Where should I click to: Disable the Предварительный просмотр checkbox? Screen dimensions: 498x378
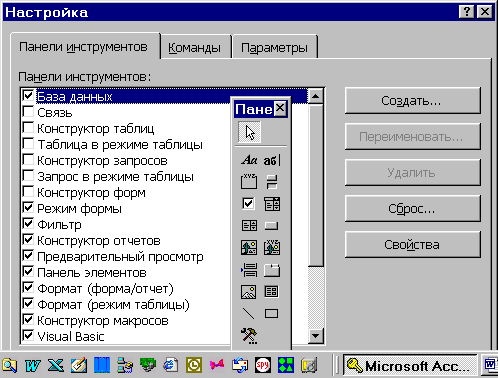click(28, 255)
